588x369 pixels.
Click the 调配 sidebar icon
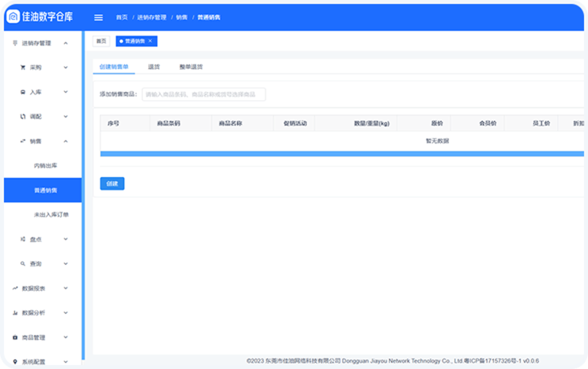tap(22, 116)
